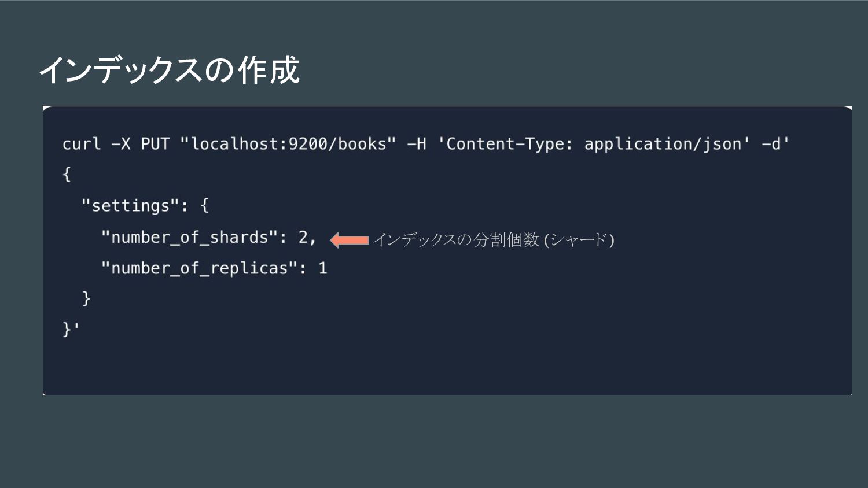
Task: Click the orange arrow pointing at number_of_shards
Action: tap(350, 240)
